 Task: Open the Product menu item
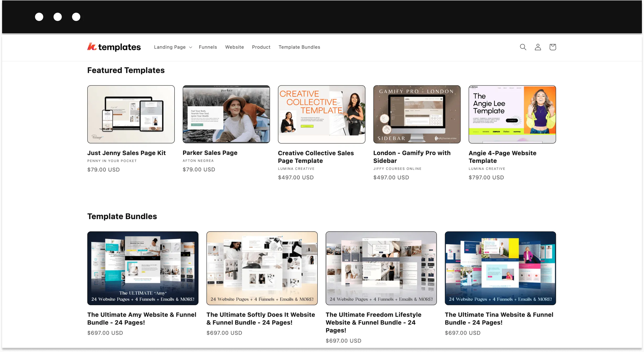(x=261, y=47)
